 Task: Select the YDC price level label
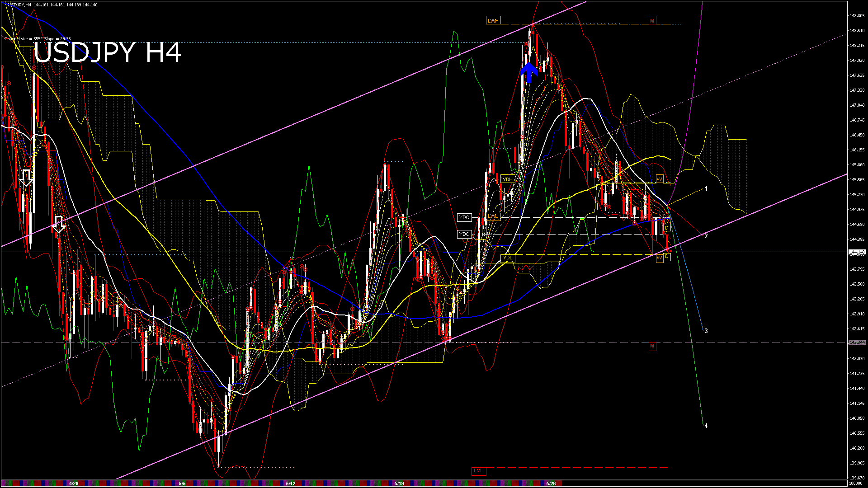coord(464,234)
